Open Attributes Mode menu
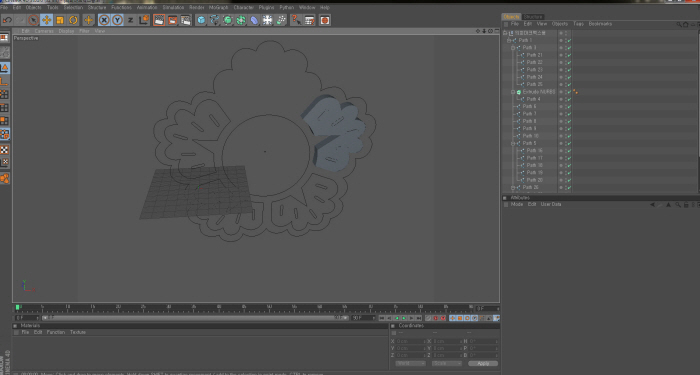The image size is (700, 375). 517,204
